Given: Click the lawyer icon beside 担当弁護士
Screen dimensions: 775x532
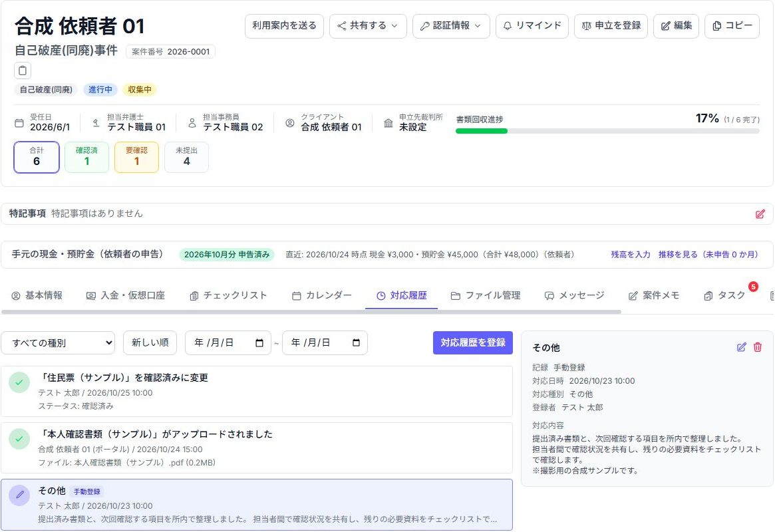Looking at the screenshot, I should [x=96, y=123].
